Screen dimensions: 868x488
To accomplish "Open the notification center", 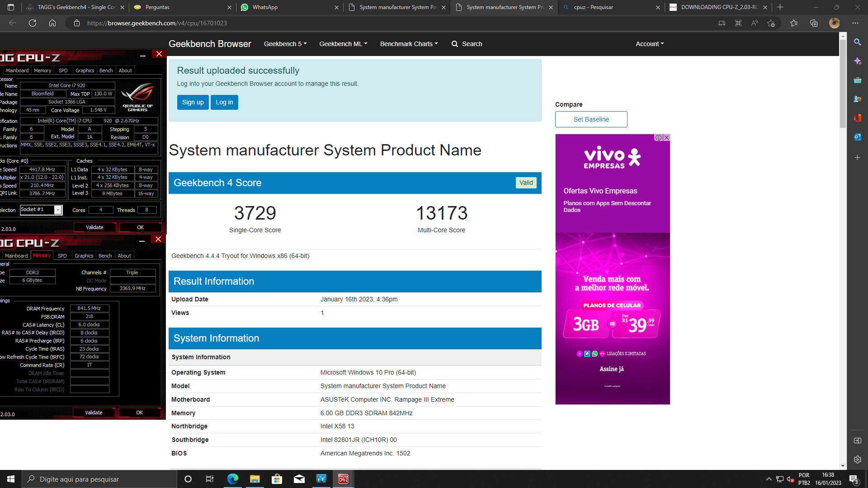I will point(854,479).
